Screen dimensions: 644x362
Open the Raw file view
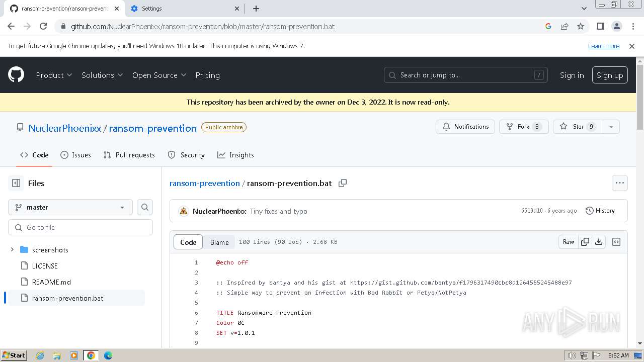(569, 242)
